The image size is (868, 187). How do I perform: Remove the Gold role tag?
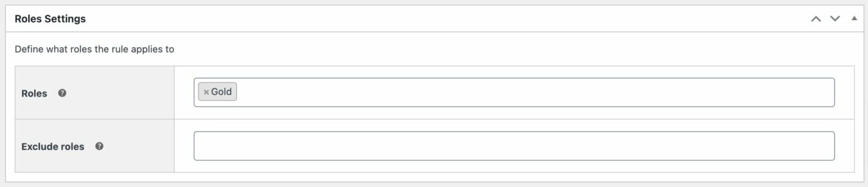[x=206, y=92]
